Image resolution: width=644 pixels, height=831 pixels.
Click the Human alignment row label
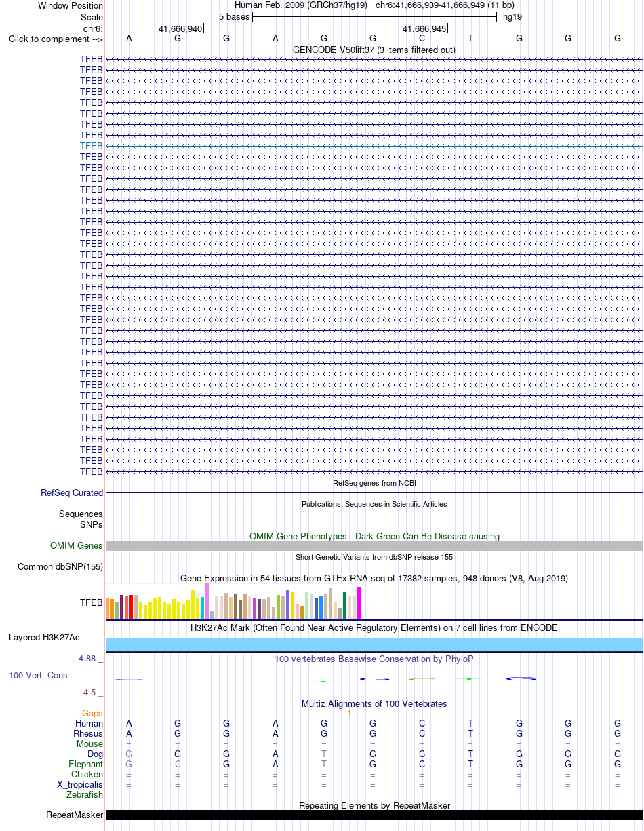[89, 724]
